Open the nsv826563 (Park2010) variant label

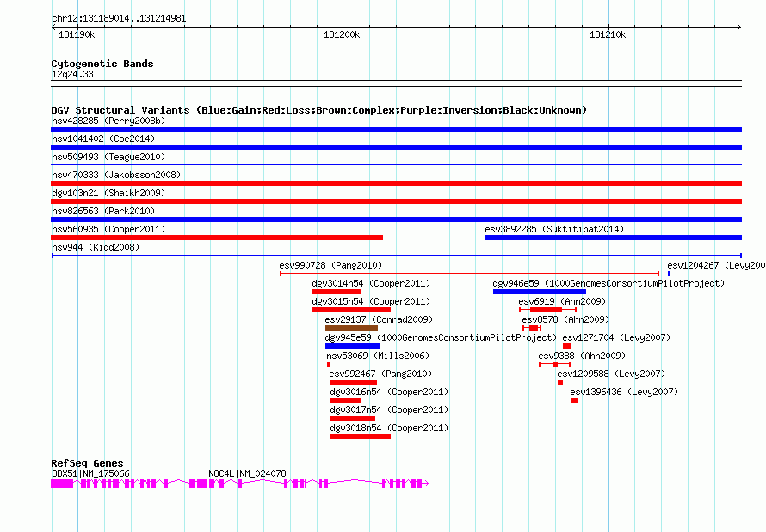click(103, 211)
